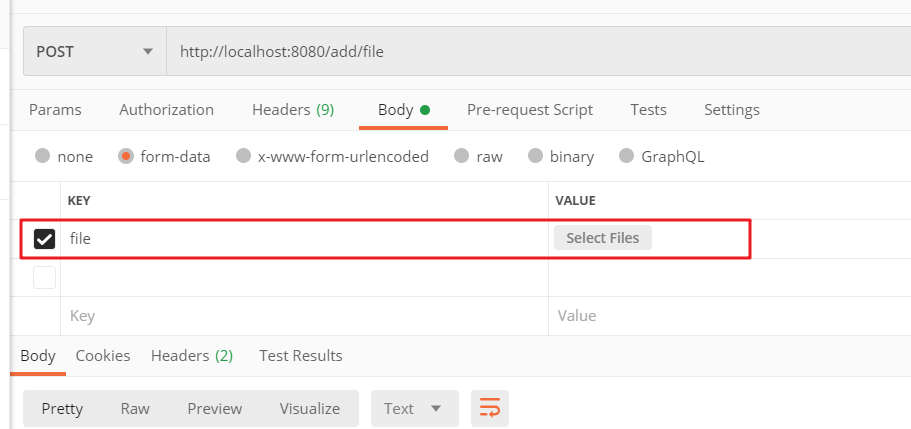Screen dimensions: 911x429
Task: Switch to the Tests tab
Action: (x=648, y=110)
